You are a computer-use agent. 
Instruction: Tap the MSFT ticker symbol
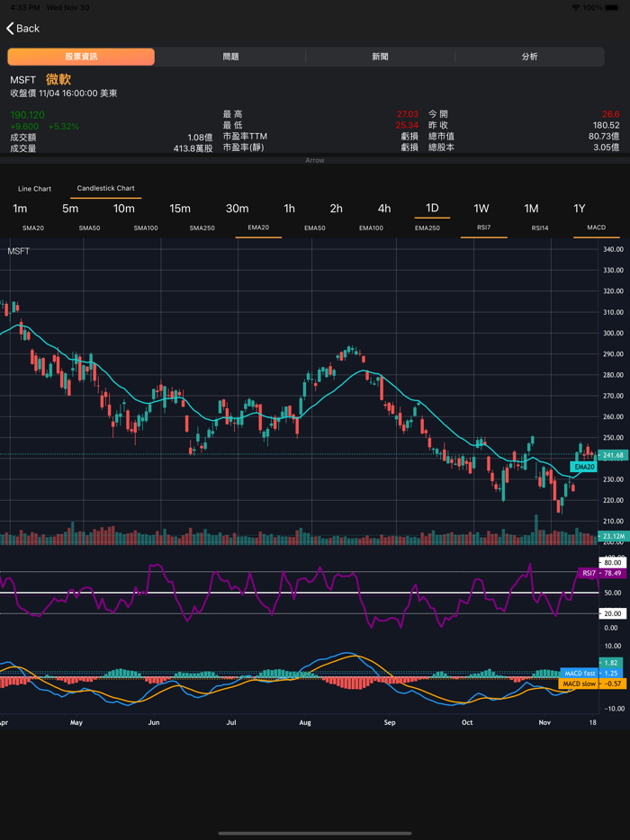(23, 80)
